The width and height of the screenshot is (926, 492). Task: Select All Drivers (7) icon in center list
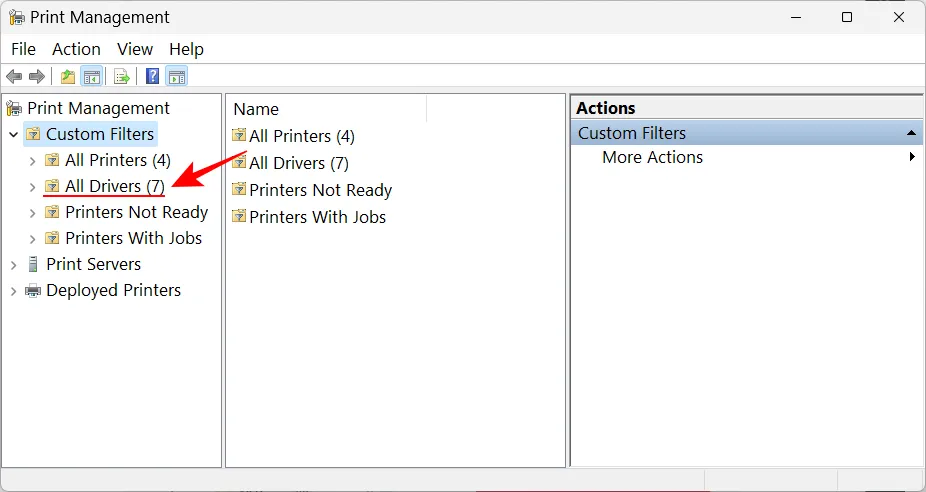[x=239, y=162]
